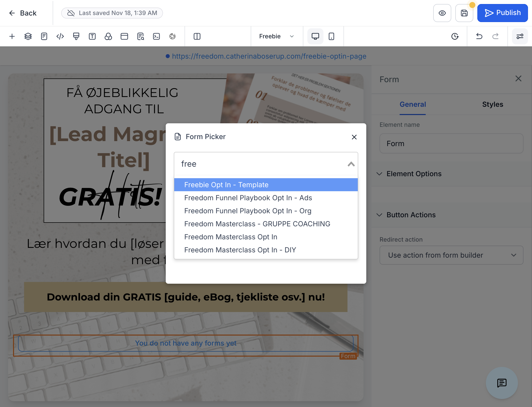The image size is (532, 407).
Task: Open the Freebie page dropdown
Action: [x=277, y=36]
